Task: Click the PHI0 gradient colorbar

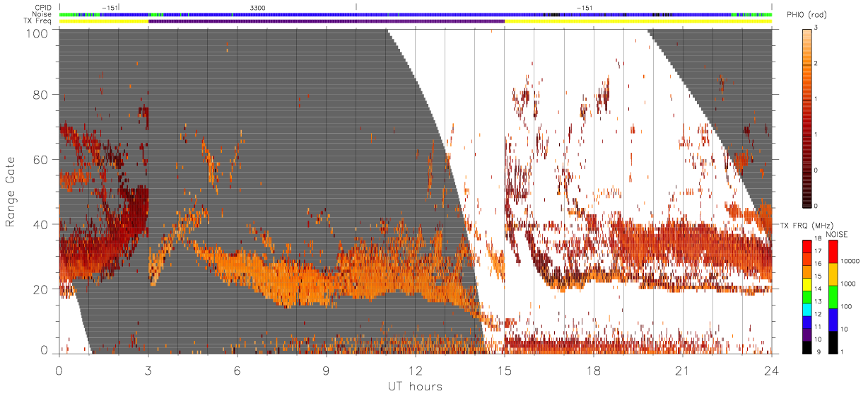Action: tap(807, 117)
